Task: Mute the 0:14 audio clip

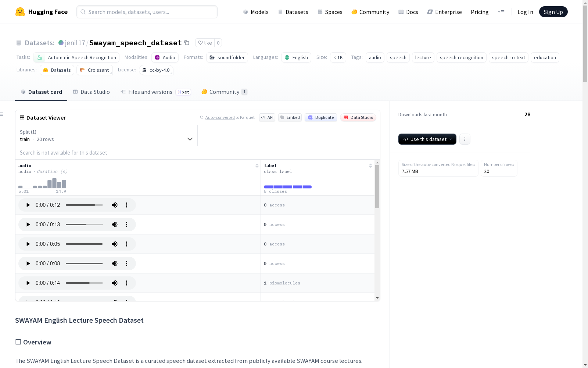Action: (x=115, y=283)
